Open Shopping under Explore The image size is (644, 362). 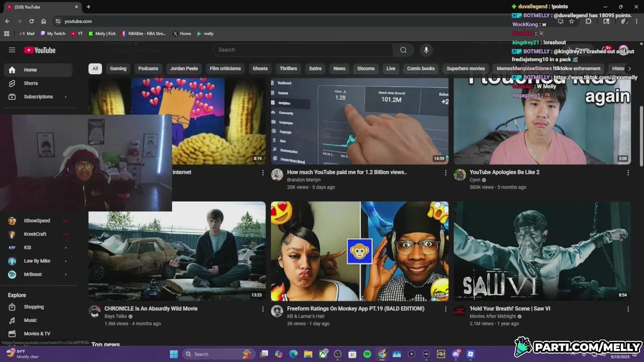click(38, 307)
